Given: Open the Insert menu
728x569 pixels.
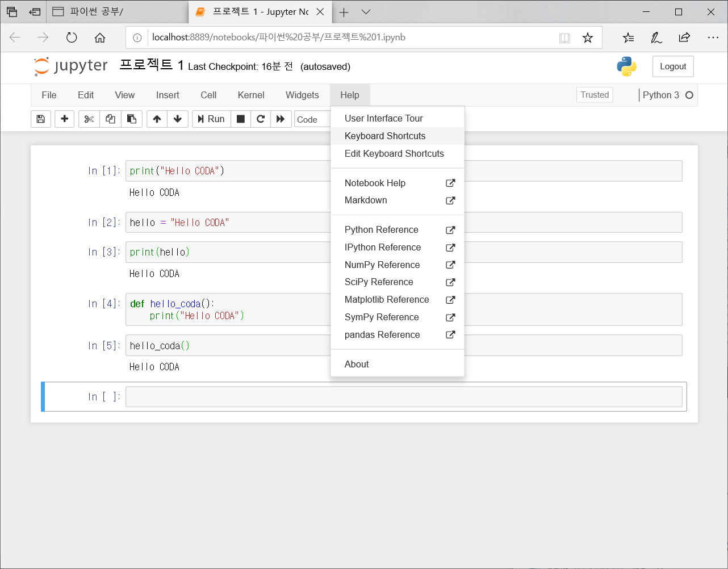Looking at the screenshot, I should [168, 95].
